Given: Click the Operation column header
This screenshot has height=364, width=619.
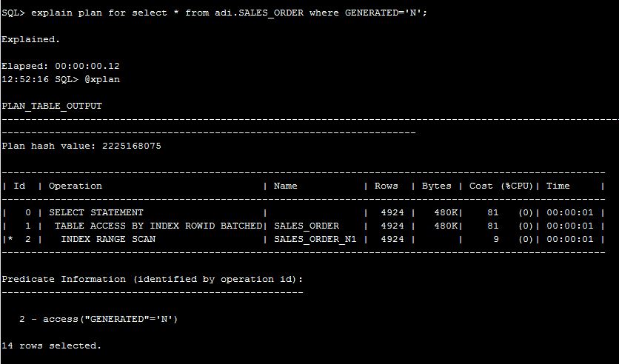Looking at the screenshot, I should coord(76,186).
